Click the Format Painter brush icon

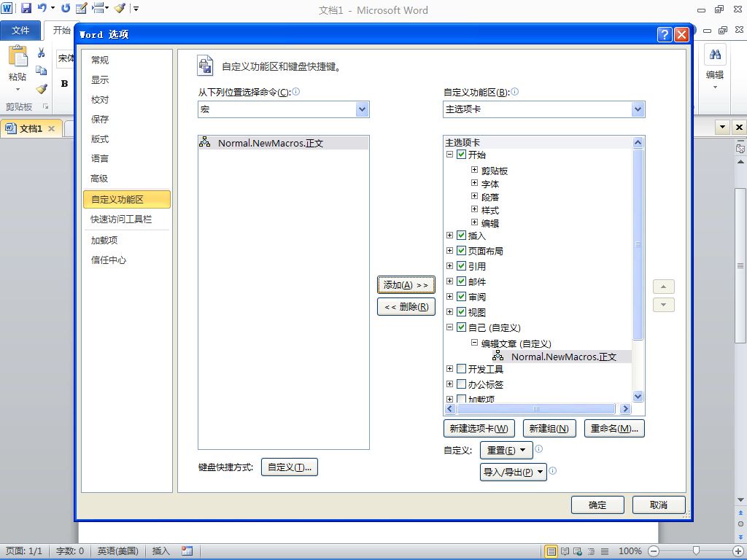click(42, 88)
